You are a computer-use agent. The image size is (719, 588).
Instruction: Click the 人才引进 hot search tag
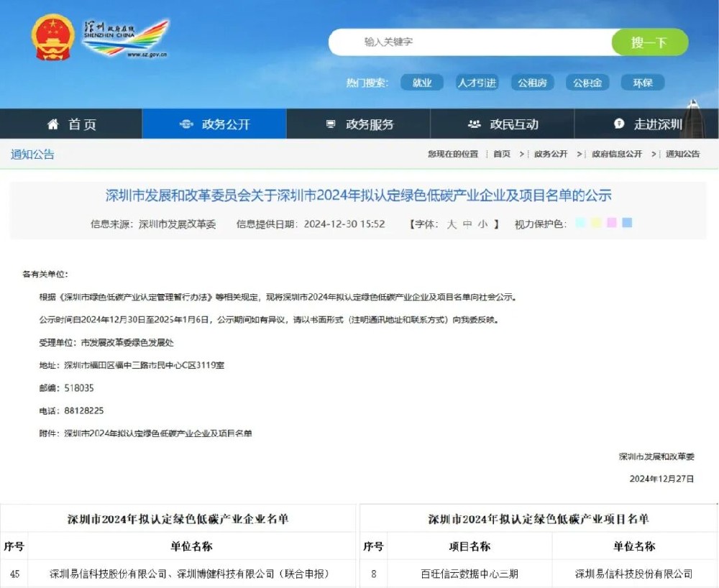[x=477, y=83]
